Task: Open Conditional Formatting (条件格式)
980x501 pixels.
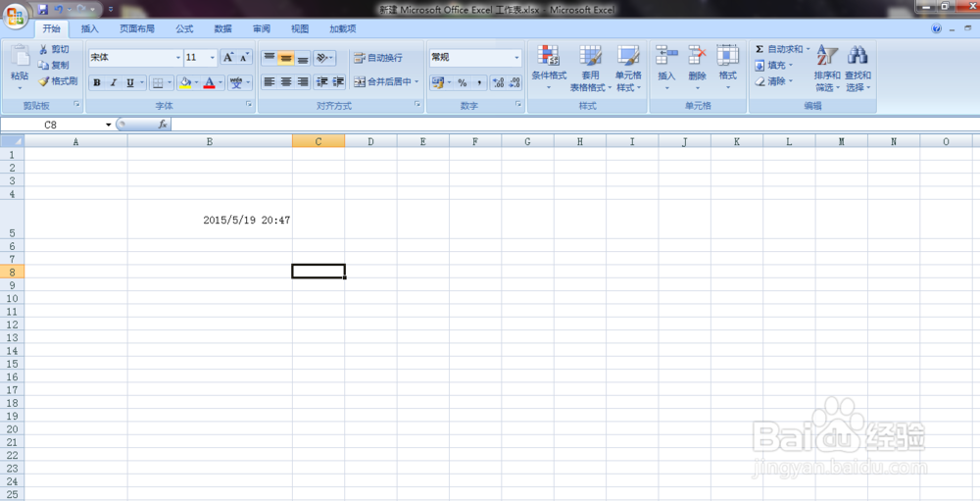Action: pyautogui.click(x=549, y=68)
